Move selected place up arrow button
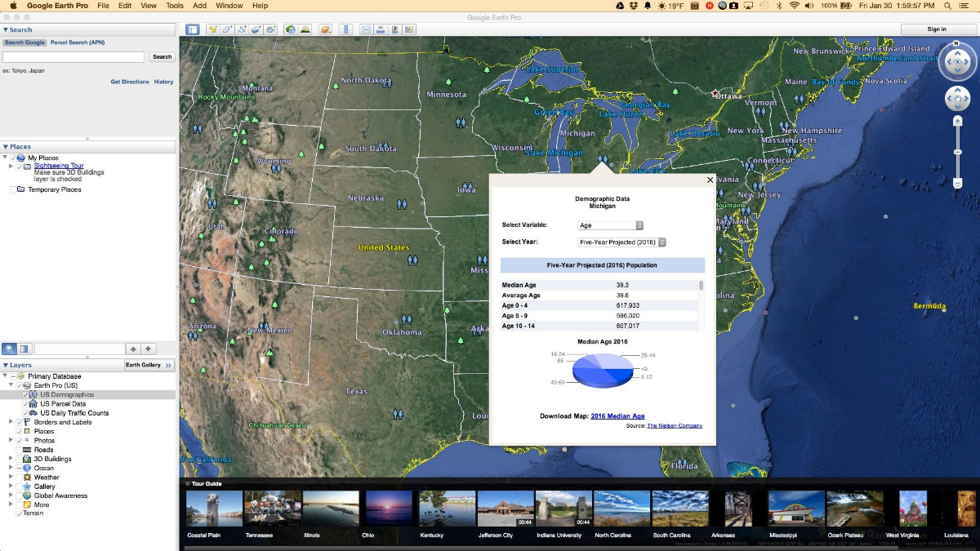The width and height of the screenshot is (980, 551). click(x=133, y=349)
